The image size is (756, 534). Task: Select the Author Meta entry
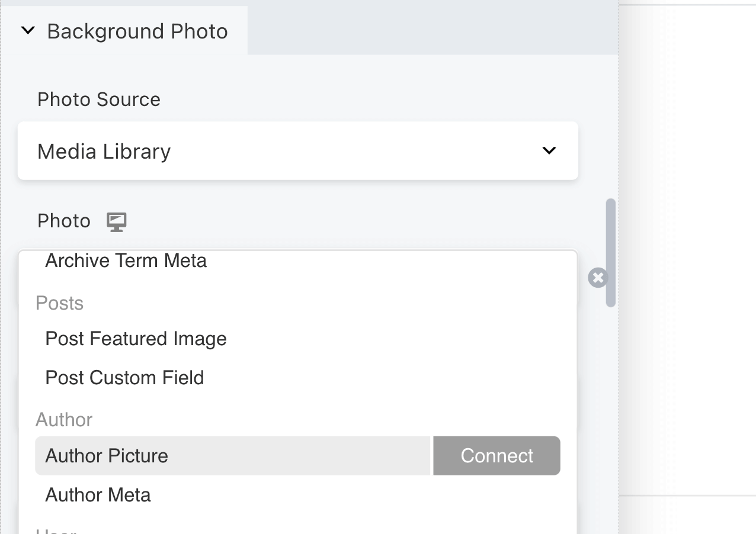point(98,495)
